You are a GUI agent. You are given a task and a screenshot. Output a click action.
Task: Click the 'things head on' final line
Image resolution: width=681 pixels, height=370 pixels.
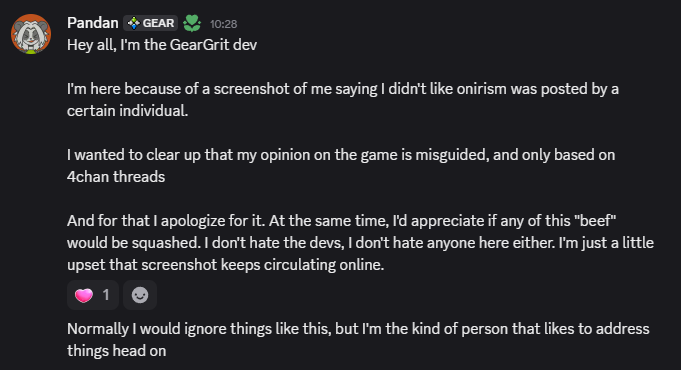116,351
